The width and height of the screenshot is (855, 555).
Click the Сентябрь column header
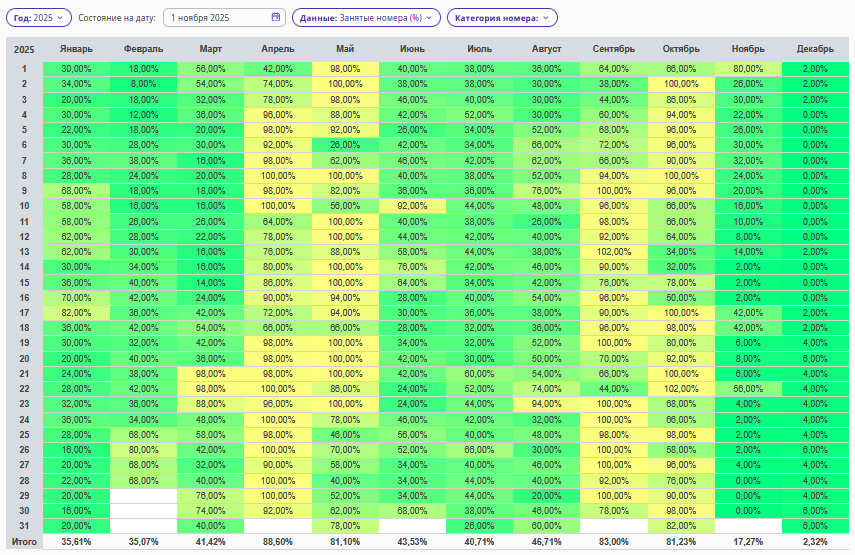614,49
